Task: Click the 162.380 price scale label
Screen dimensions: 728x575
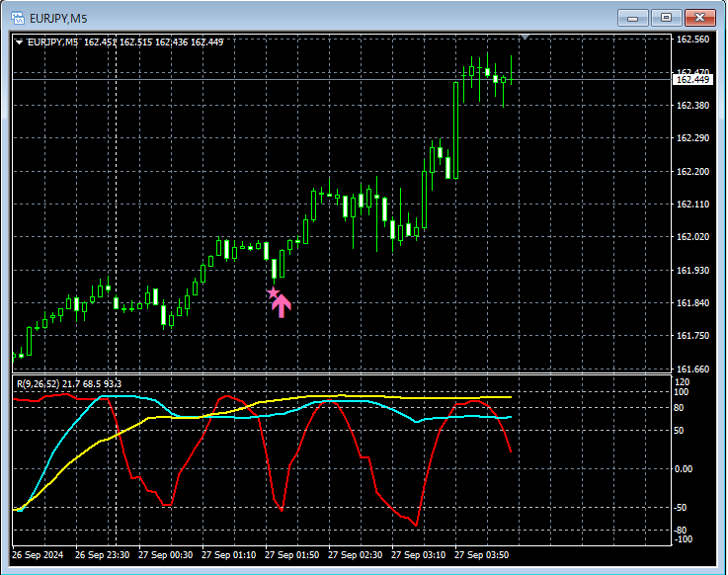Action: point(692,106)
